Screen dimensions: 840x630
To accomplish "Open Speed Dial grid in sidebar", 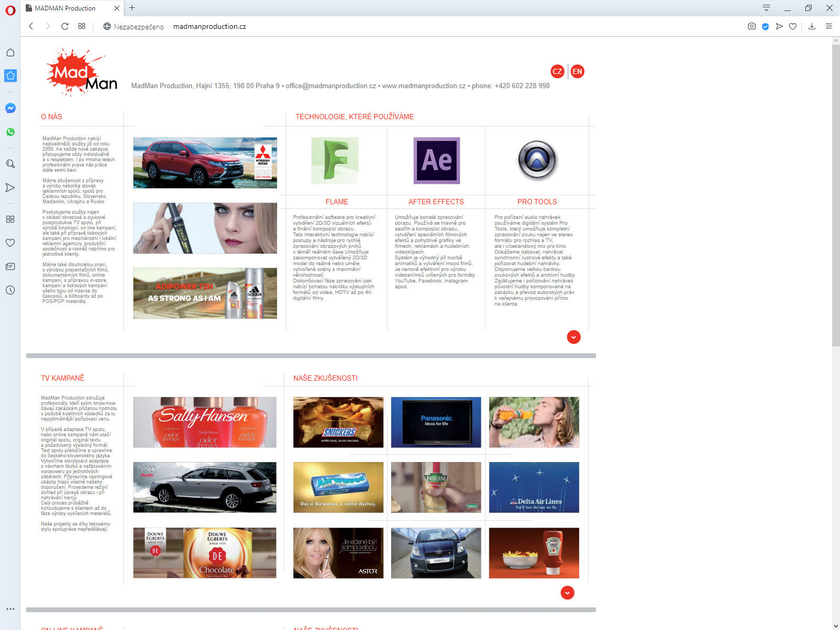I will pos(10,219).
